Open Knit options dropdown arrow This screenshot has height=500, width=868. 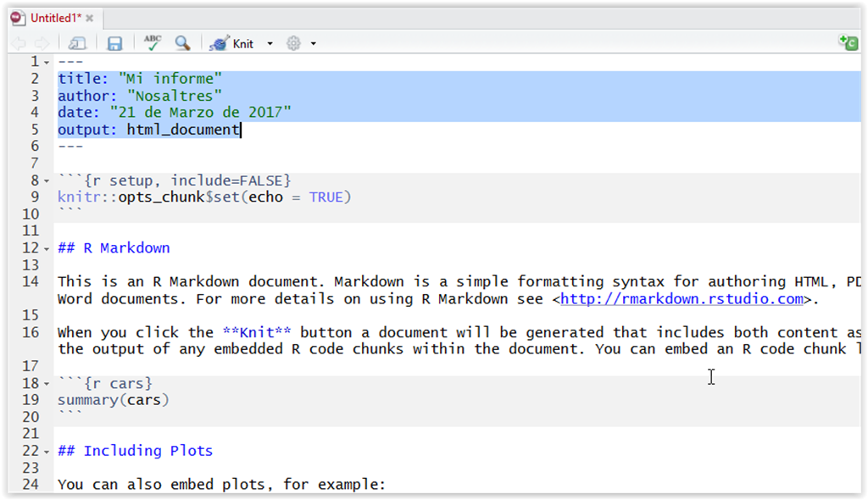270,44
